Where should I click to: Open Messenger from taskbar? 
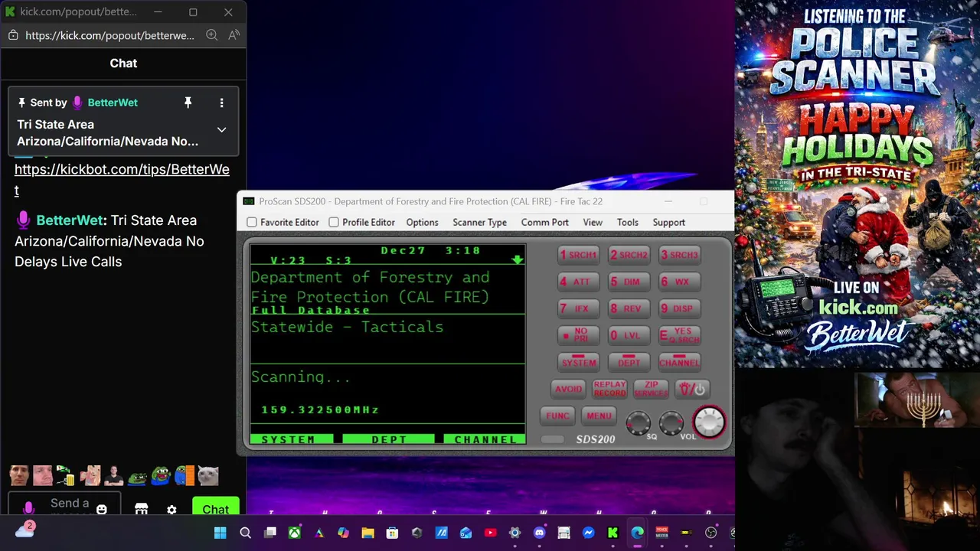pos(588,533)
